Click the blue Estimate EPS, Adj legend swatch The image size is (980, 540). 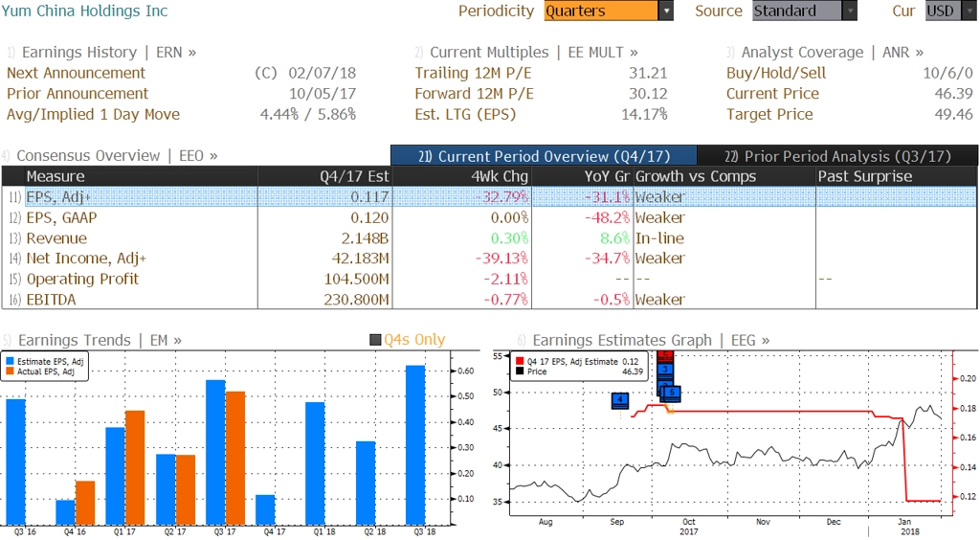[10, 361]
